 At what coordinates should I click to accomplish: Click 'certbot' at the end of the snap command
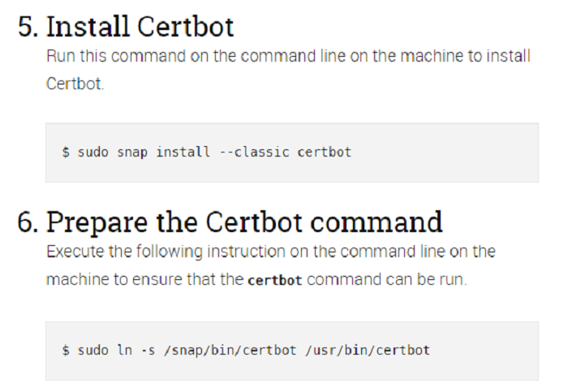pos(325,152)
